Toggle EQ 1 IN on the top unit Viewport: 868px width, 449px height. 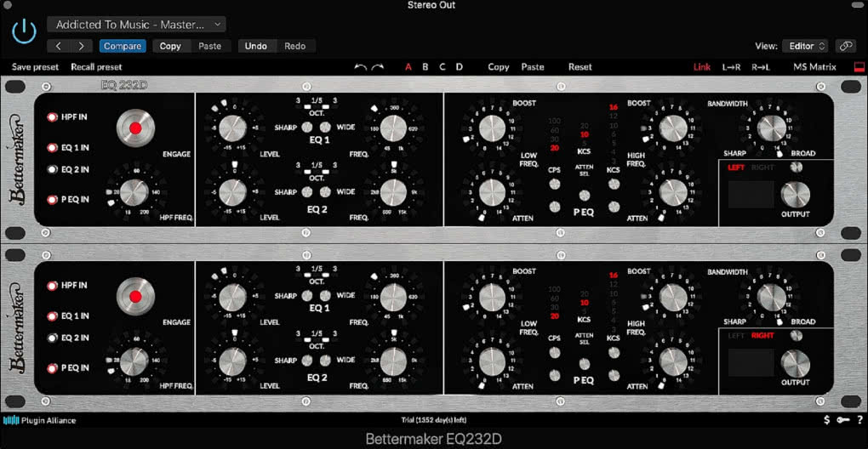[x=53, y=148]
